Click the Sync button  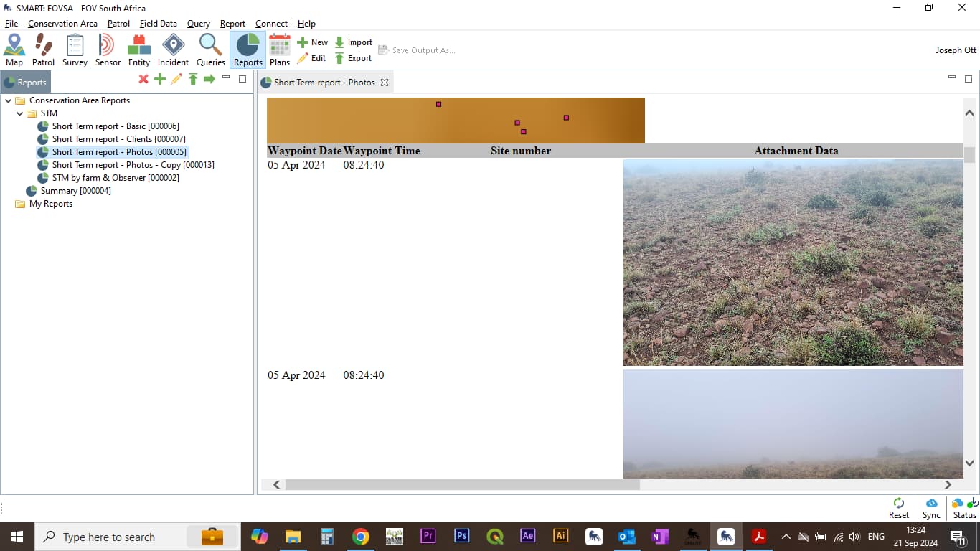[x=931, y=508]
